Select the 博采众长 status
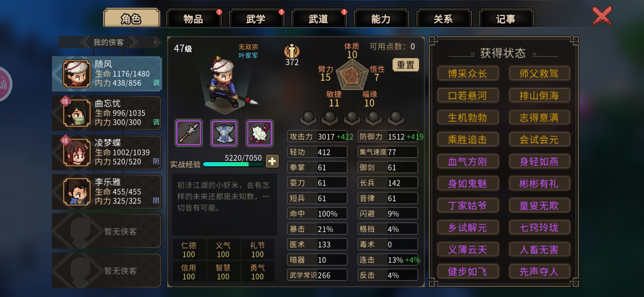Image resolution: width=644 pixels, height=297 pixels. 468,73
